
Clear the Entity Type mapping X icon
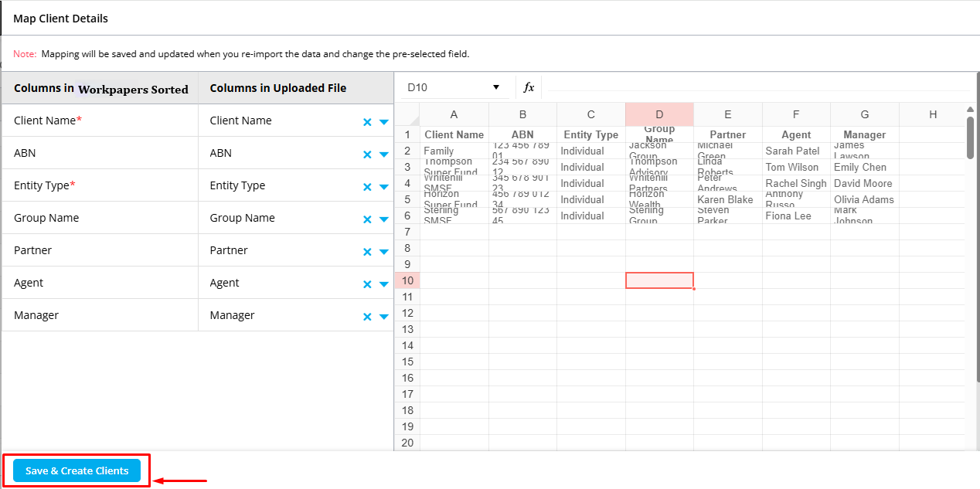click(367, 187)
